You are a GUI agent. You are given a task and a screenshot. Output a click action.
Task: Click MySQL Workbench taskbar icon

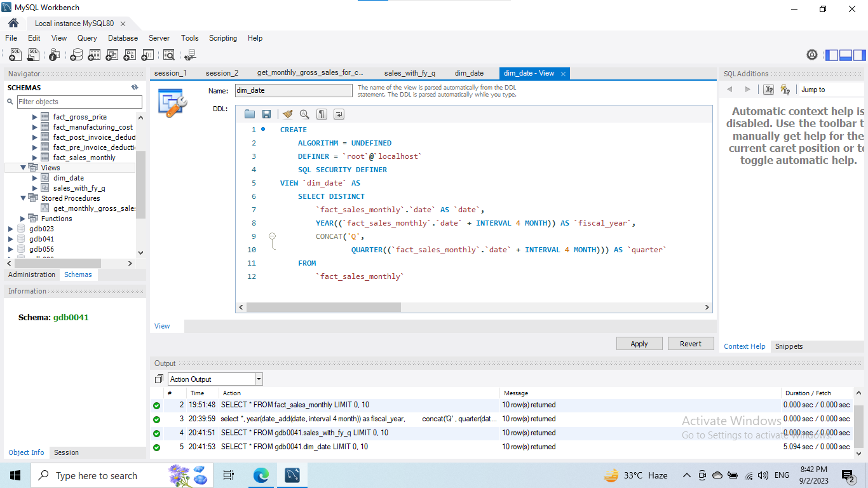tap(292, 475)
